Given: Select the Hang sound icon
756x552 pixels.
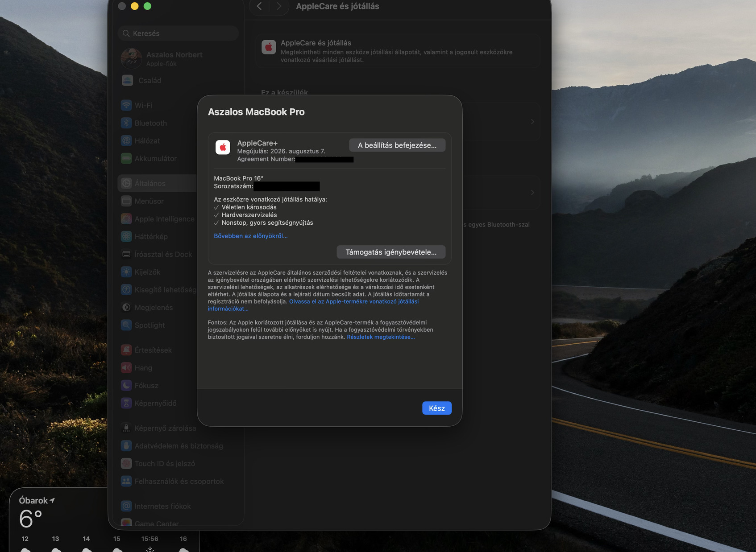Looking at the screenshot, I should point(127,368).
